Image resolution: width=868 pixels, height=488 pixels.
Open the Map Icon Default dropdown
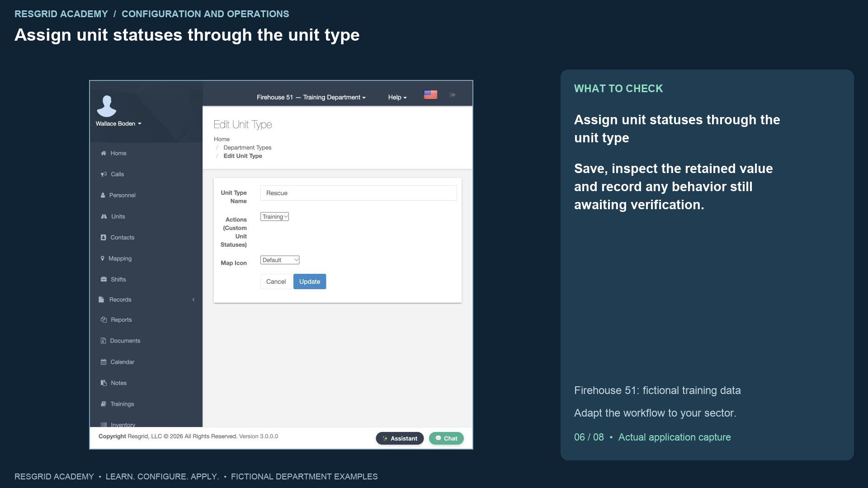(x=280, y=260)
